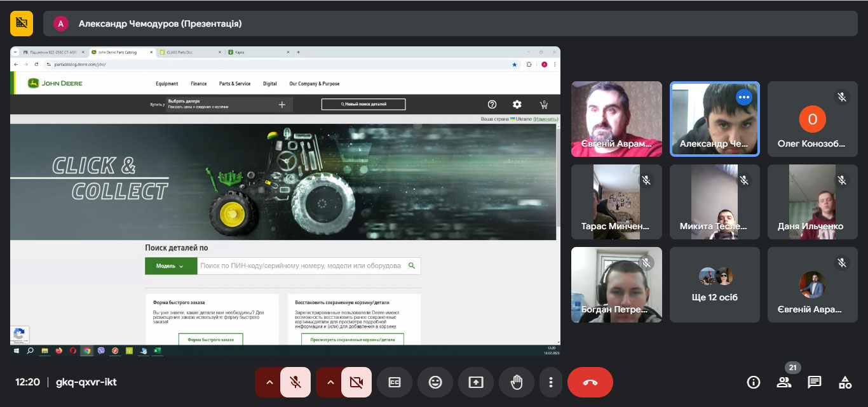This screenshot has width=868, height=407.
Task: Open new browser tab with plus button
Action: tap(298, 52)
